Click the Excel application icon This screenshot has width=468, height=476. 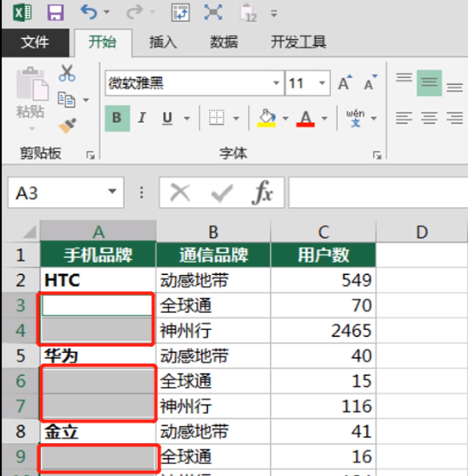[22, 13]
